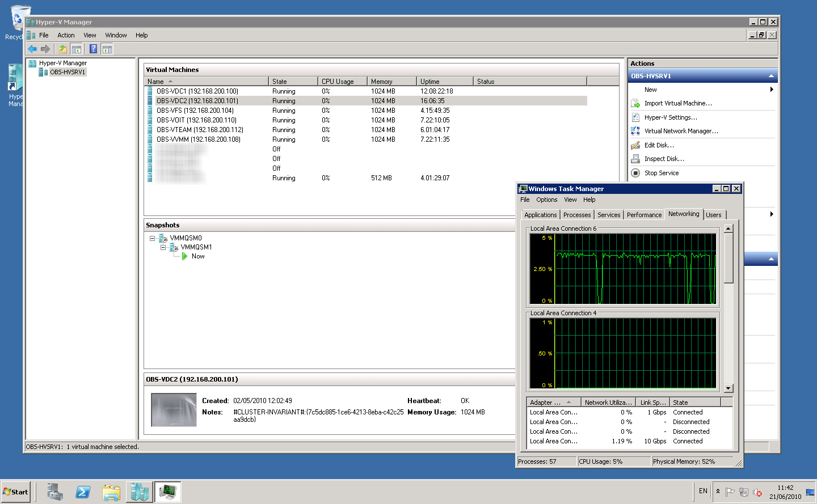Open the Options menu in Task Manager

[546, 200]
